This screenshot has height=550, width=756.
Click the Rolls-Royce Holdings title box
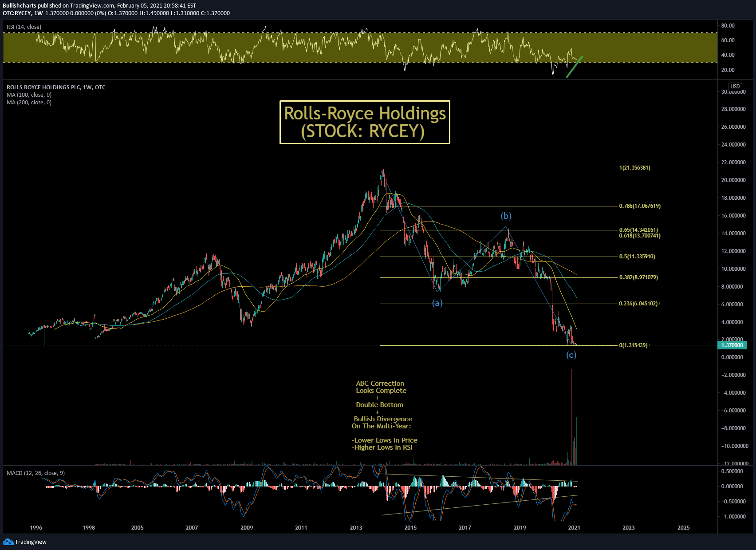coord(365,122)
